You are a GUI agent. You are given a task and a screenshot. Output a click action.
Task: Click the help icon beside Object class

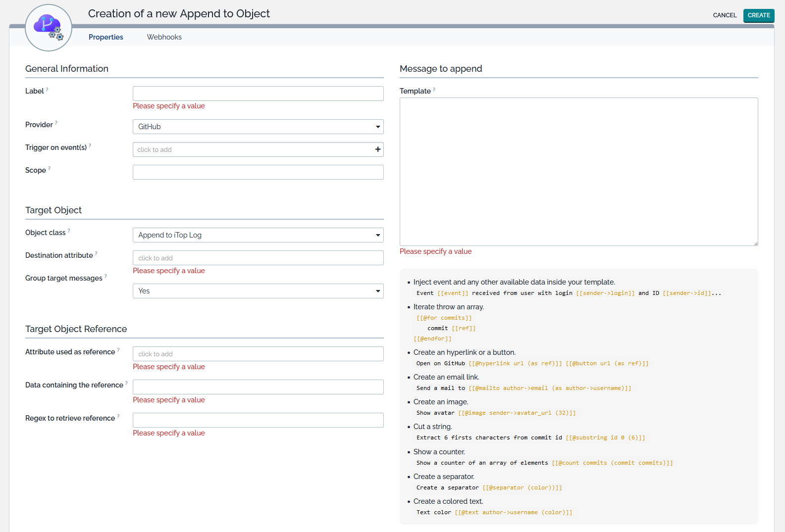(69, 231)
